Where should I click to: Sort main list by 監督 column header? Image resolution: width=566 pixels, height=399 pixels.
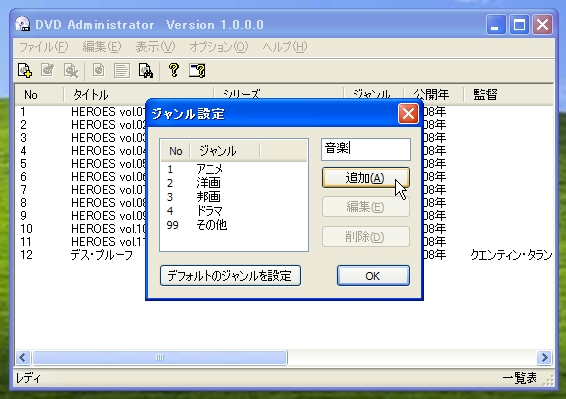pos(508,95)
